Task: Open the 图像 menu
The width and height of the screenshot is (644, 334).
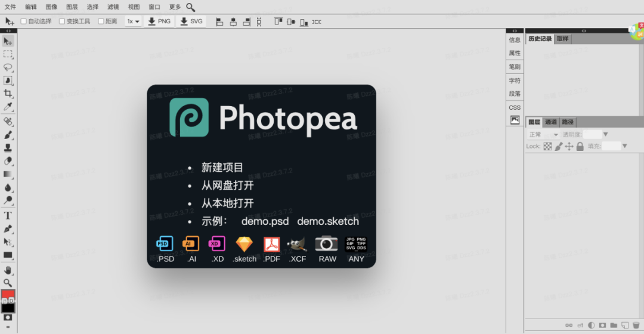Action: point(51,7)
